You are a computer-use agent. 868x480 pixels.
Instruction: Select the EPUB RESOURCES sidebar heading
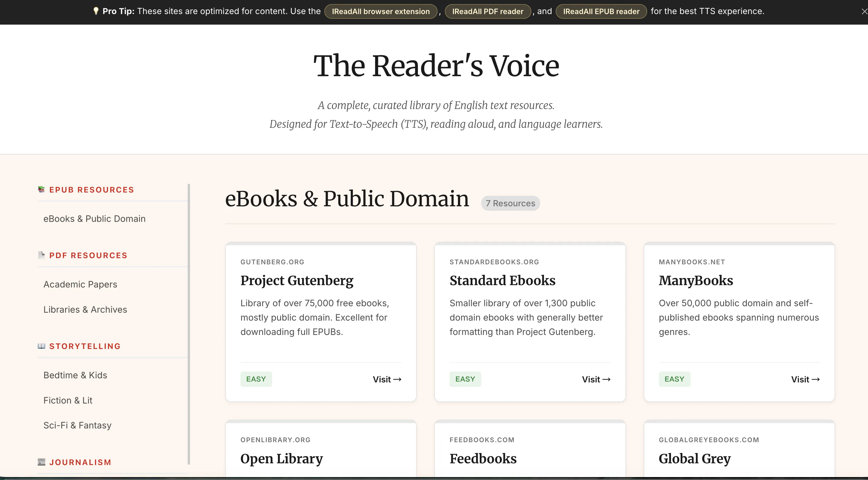(92, 190)
